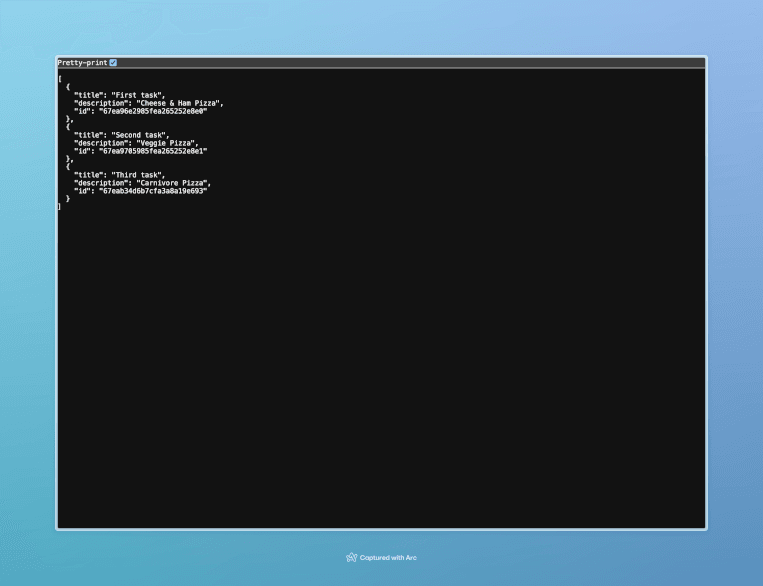Click the "description" key in the second object
The width and height of the screenshot is (763, 586).
[97, 143]
